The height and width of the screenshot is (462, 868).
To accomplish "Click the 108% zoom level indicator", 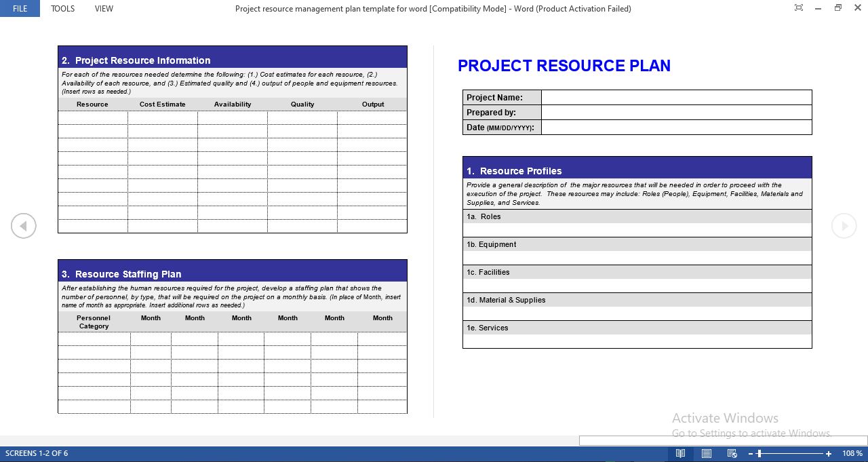I will pos(852,453).
